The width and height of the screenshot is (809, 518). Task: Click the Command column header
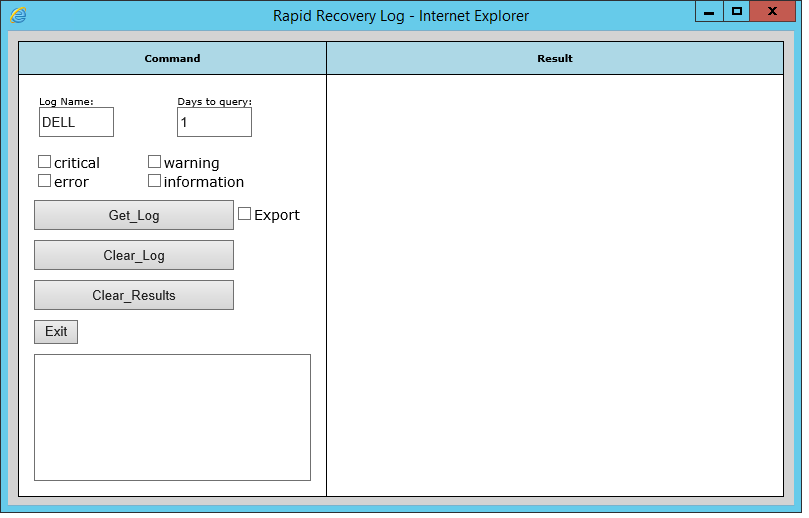pos(173,59)
